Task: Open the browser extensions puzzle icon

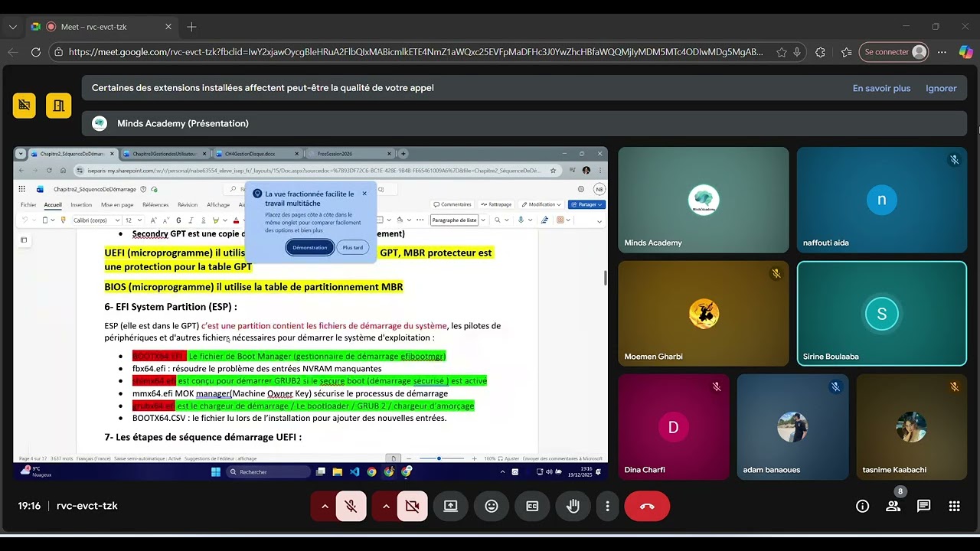Action: click(x=820, y=52)
